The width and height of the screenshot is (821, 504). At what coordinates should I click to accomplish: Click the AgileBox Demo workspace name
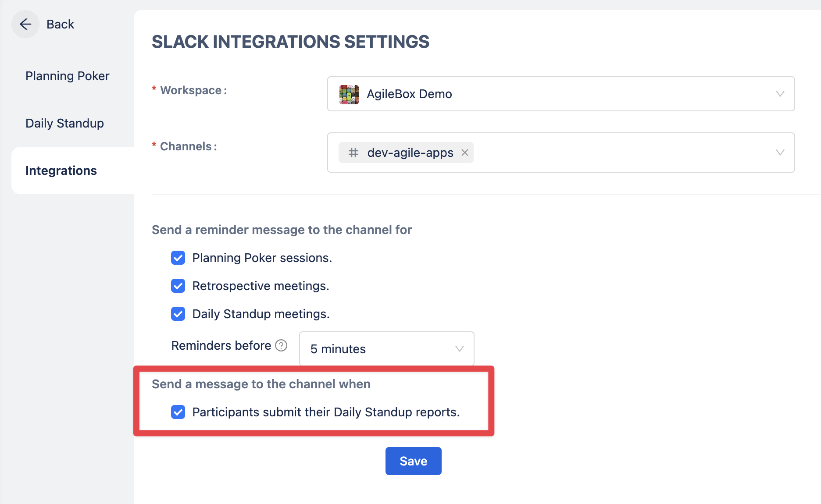click(x=409, y=94)
